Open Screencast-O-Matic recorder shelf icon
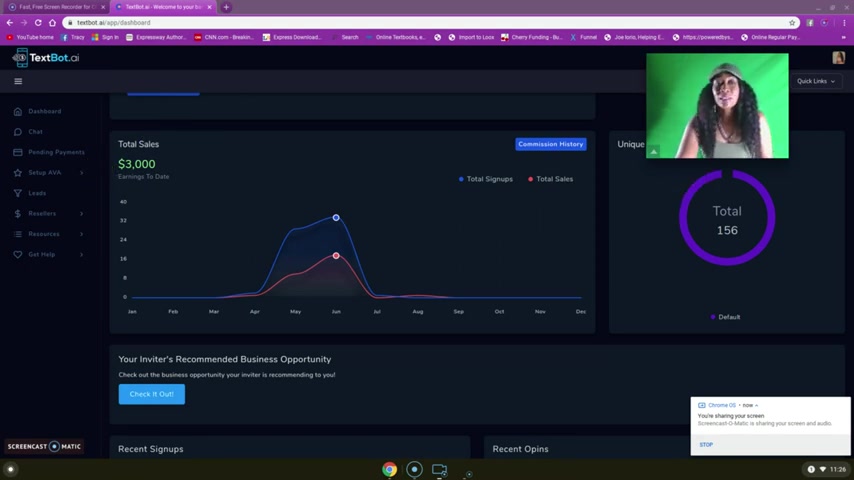This screenshot has height=480, width=854. [x=414, y=469]
